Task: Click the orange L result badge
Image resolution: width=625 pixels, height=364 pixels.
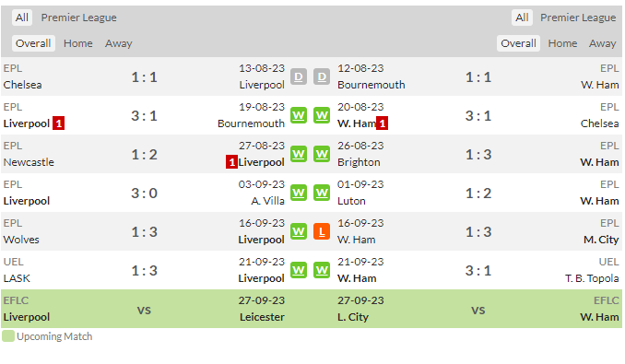Action: pyautogui.click(x=322, y=232)
